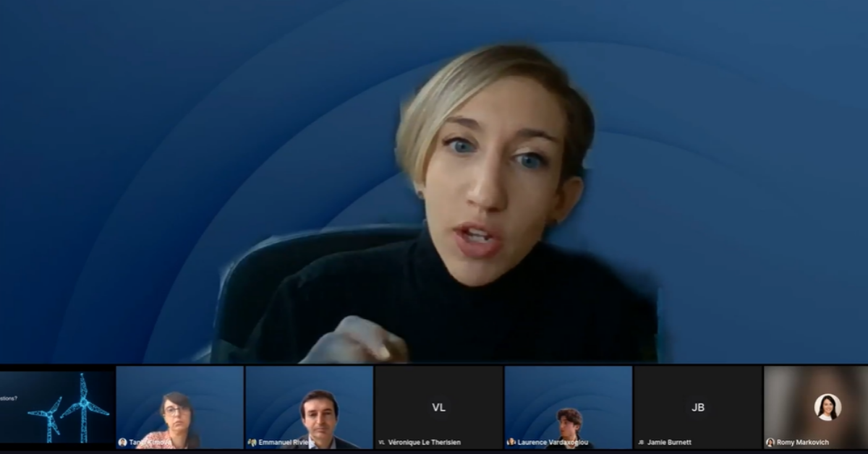Click the name label 'Véronique Le Therisien'
The height and width of the screenshot is (454, 868).
pyautogui.click(x=424, y=442)
